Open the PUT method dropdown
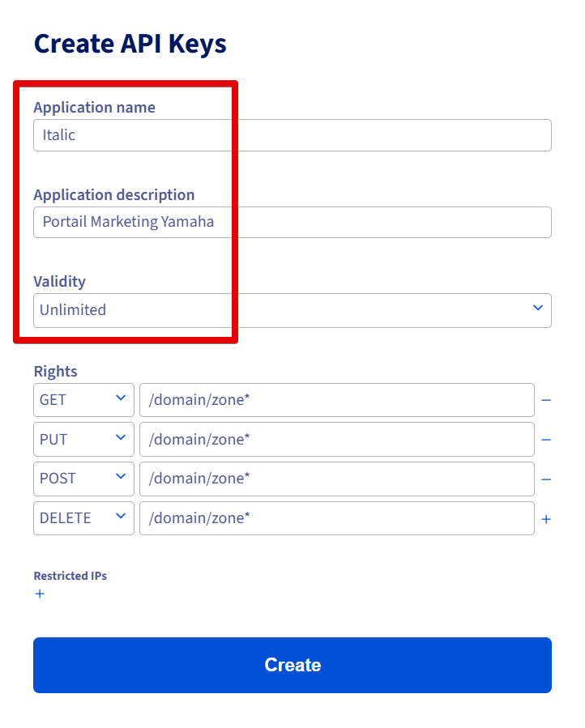 [x=83, y=440]
